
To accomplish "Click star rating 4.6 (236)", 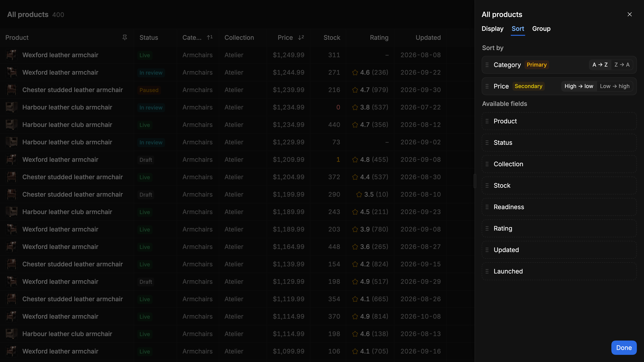I will [370, 72].
